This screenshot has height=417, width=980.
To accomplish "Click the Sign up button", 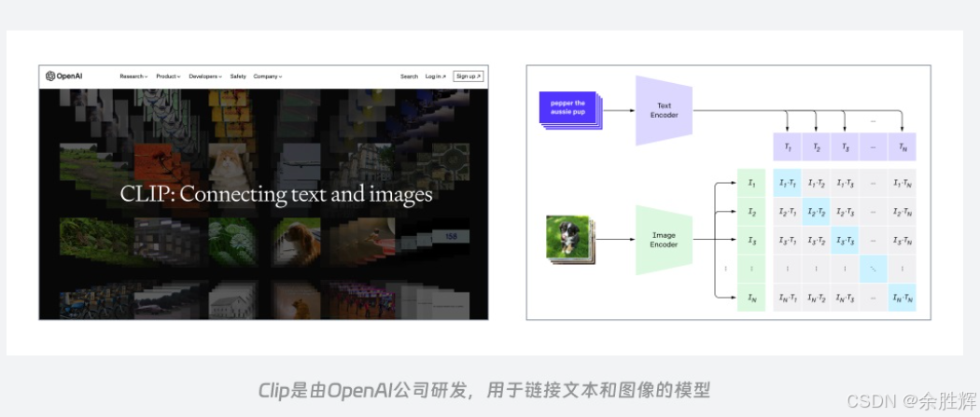I will 469,76.
